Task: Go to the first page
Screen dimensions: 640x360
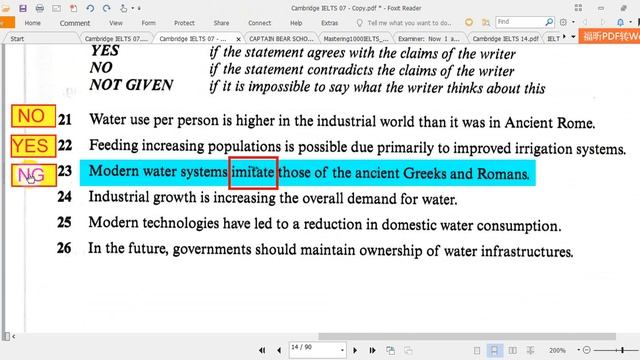Action: click(x=262, y=350)
